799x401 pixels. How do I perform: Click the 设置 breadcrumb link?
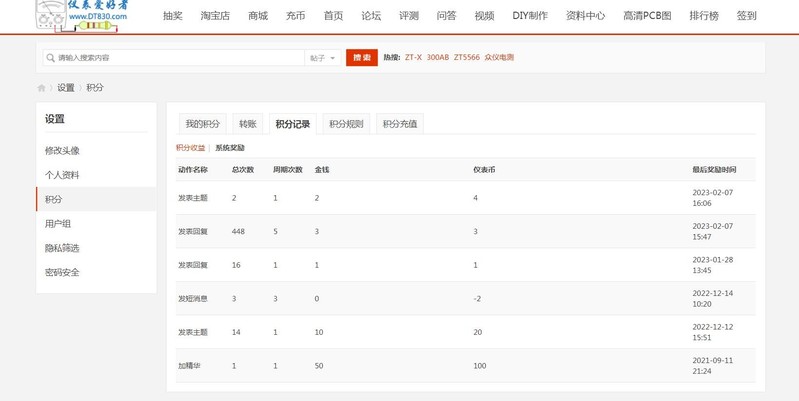pos(66,88)
